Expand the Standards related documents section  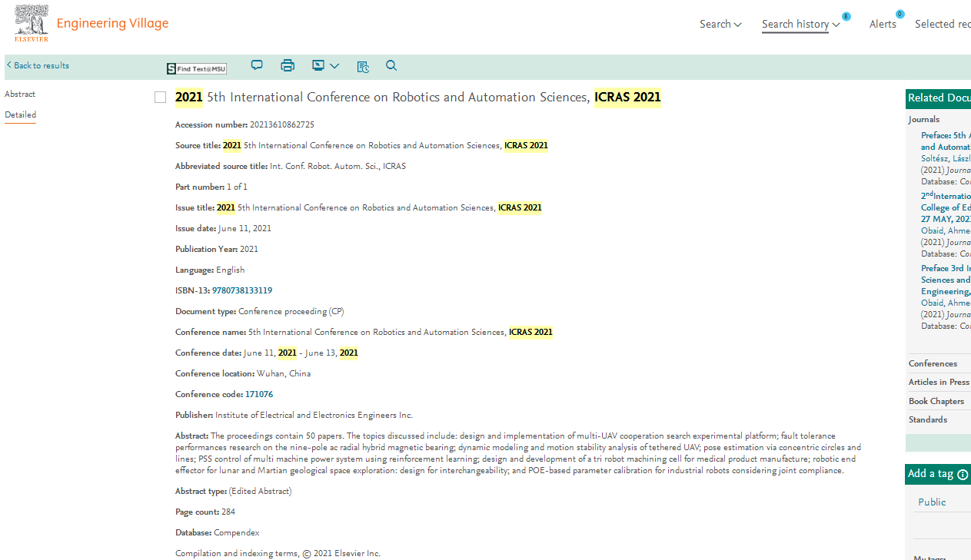[928, 419]
